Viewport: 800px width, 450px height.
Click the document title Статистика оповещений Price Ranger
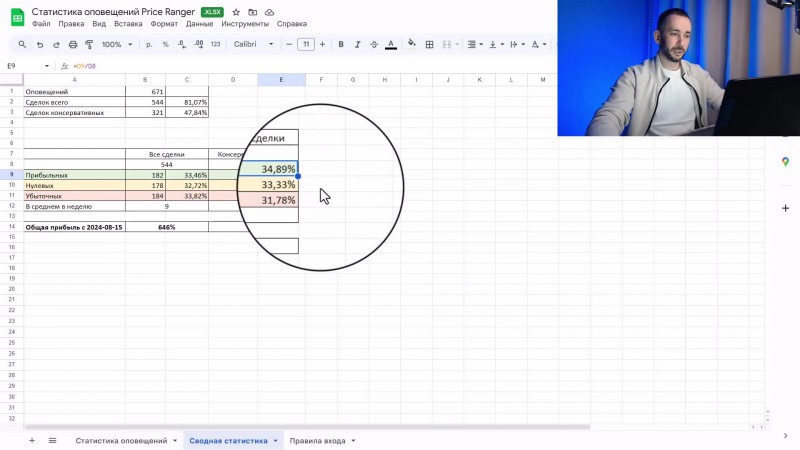point(113,12)
